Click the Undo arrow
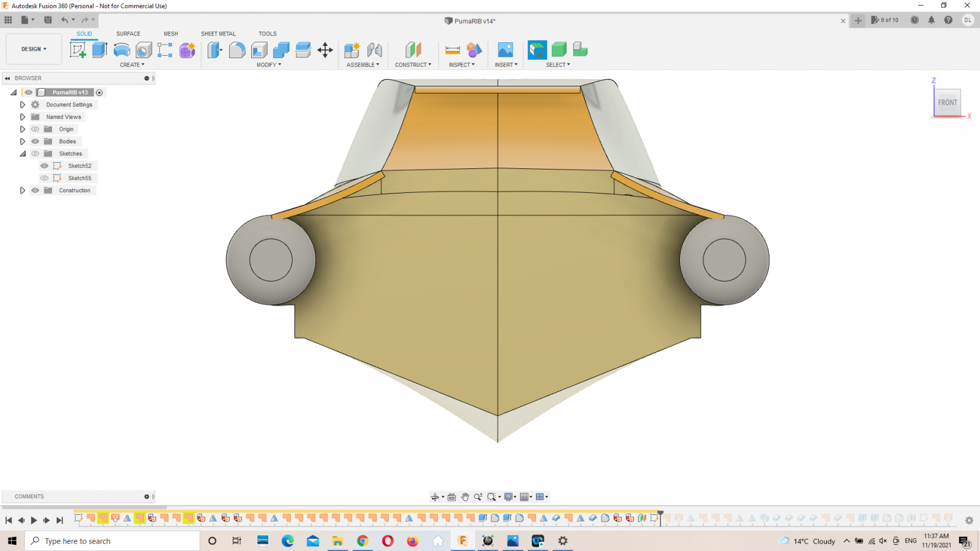980x551 pixels. (64, 20)
